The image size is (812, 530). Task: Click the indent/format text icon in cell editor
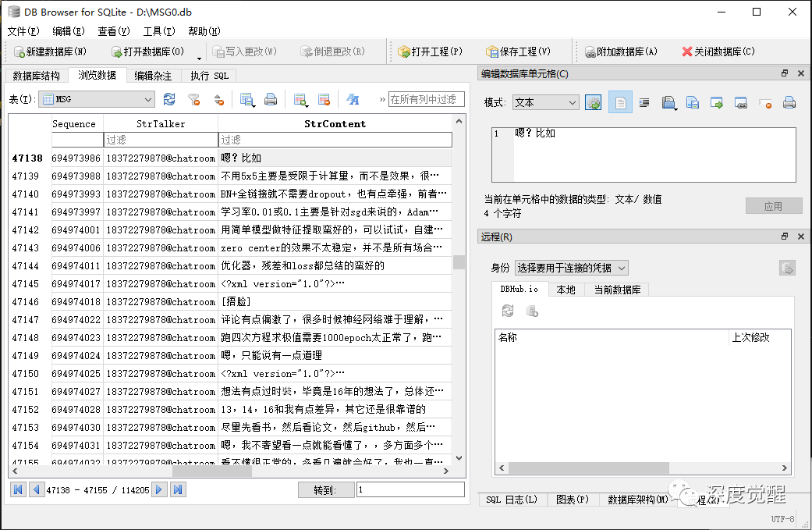click(x=644, y=102)
